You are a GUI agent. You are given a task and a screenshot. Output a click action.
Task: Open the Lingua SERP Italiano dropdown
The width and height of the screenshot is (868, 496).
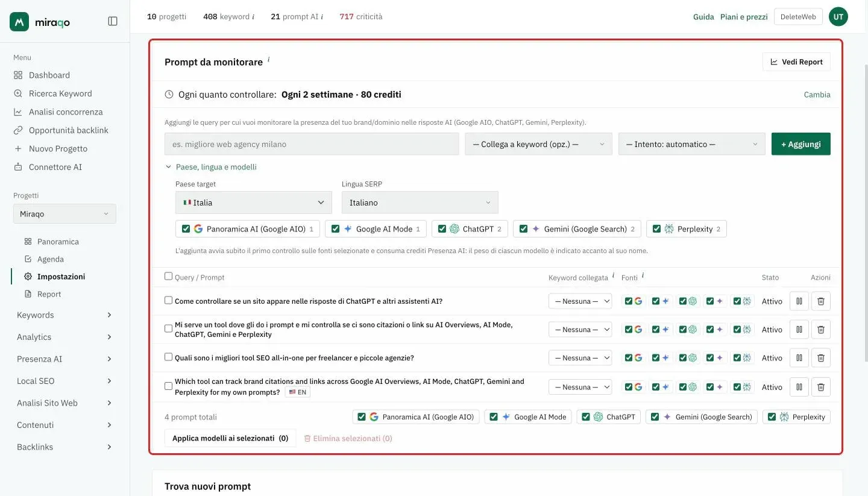point(420,202)
